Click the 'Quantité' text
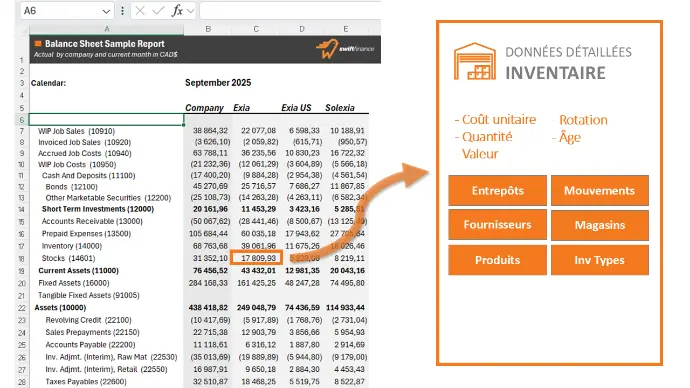690x388 pixels. 487,137
